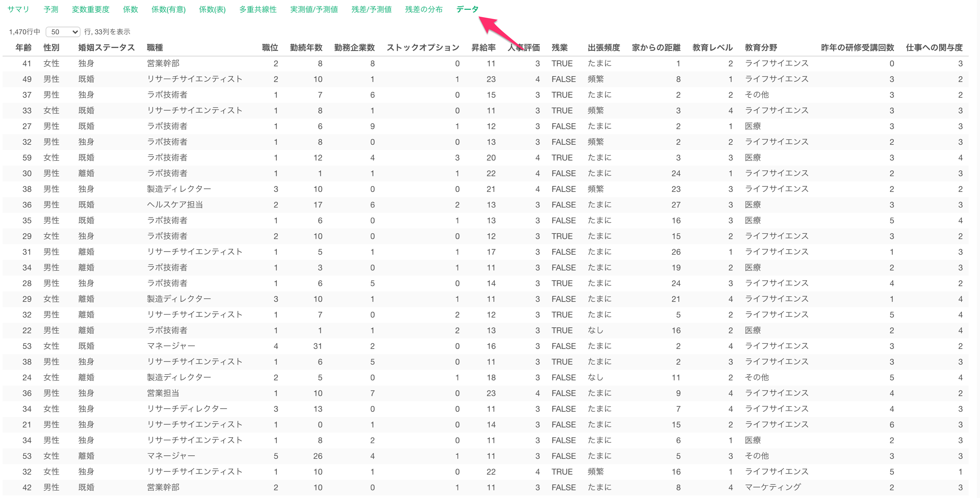Open the rows-per-page dropdown showing 50

(x=63, y=32)
